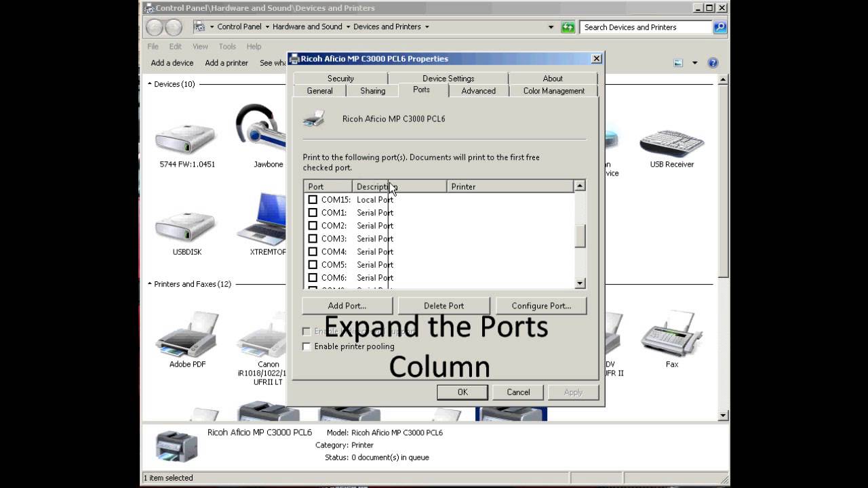
Task: Open the View menu
Action: coord(200,47)
